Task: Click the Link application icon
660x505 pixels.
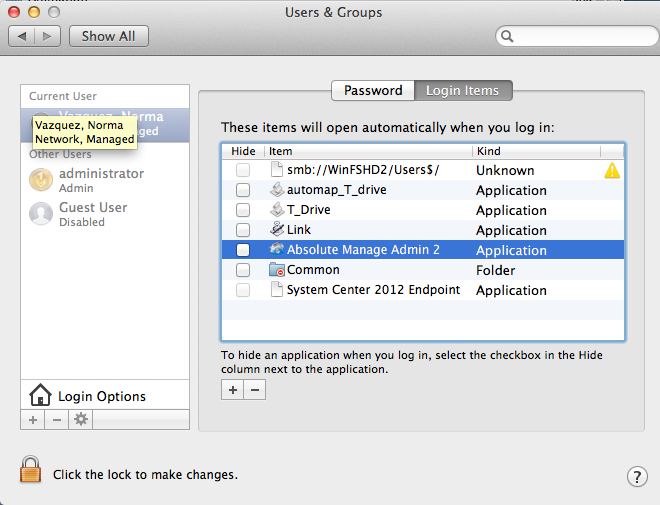Action: (x=277, y=229)
